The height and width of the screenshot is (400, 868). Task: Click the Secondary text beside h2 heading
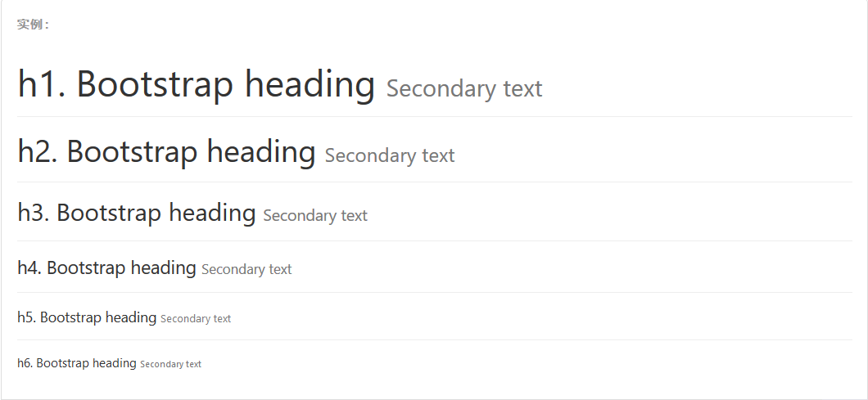[390, 155]
